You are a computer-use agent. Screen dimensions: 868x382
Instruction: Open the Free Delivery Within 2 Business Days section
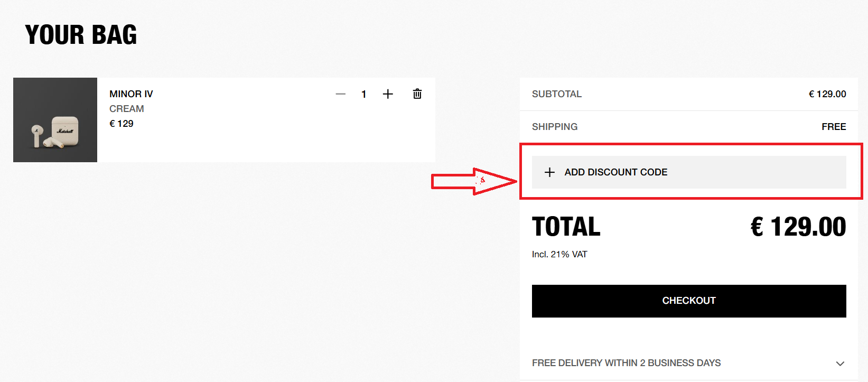pyautogui.click(x=688, y=363)
